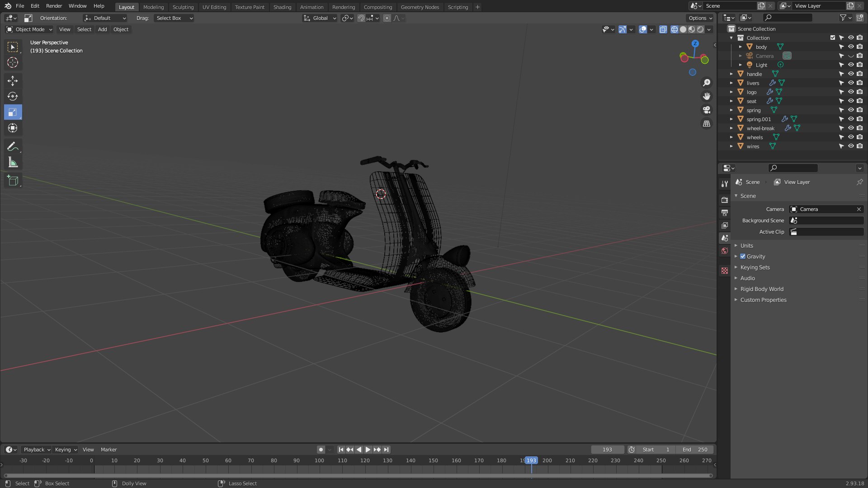Screen dimensions: 868x488
Task: Toggle camera view icon in viewport
Action: tap(707, 110)
